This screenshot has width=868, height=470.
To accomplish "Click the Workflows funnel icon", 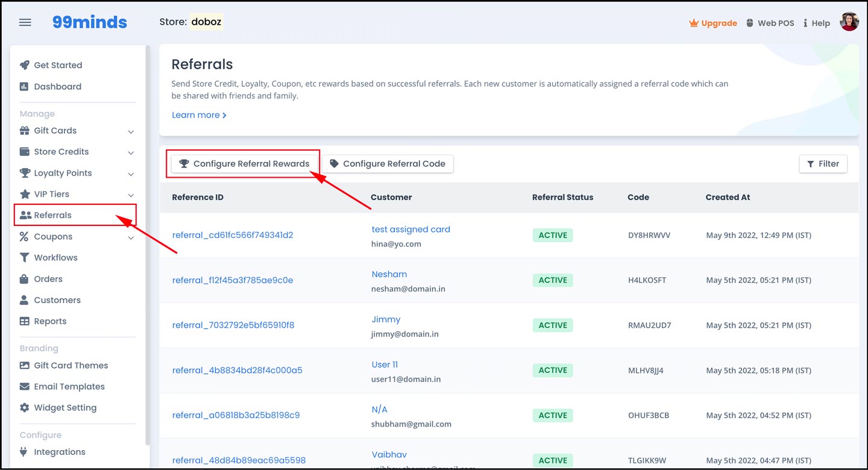I will 24,257.
